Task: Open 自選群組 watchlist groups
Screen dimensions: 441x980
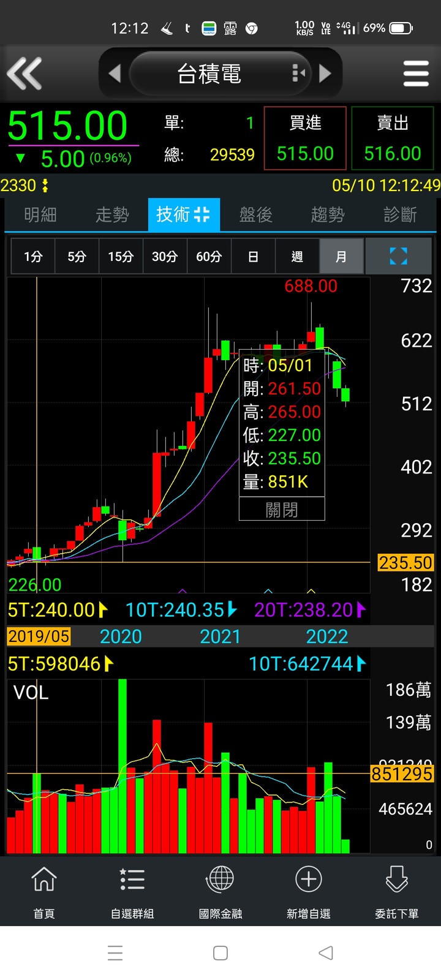Action: click(x=132, y=891)
